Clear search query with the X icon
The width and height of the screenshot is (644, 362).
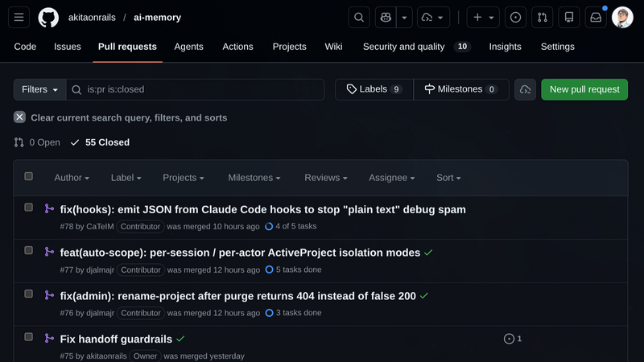tap(19, 117)
